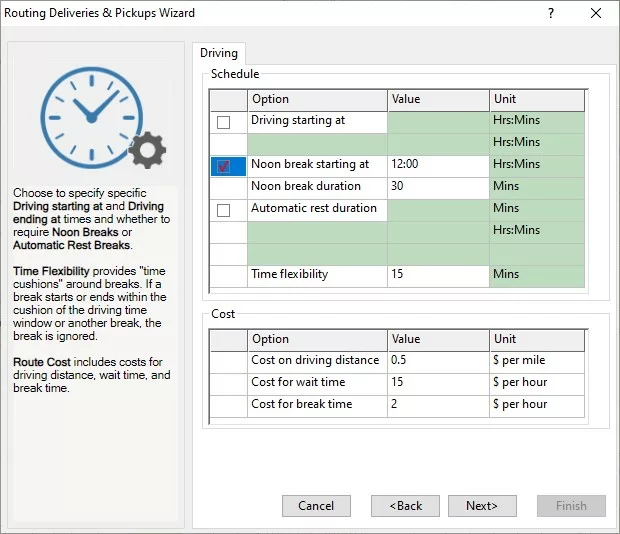Click the Cancel button
620x534 pixels.
point(316,506)
